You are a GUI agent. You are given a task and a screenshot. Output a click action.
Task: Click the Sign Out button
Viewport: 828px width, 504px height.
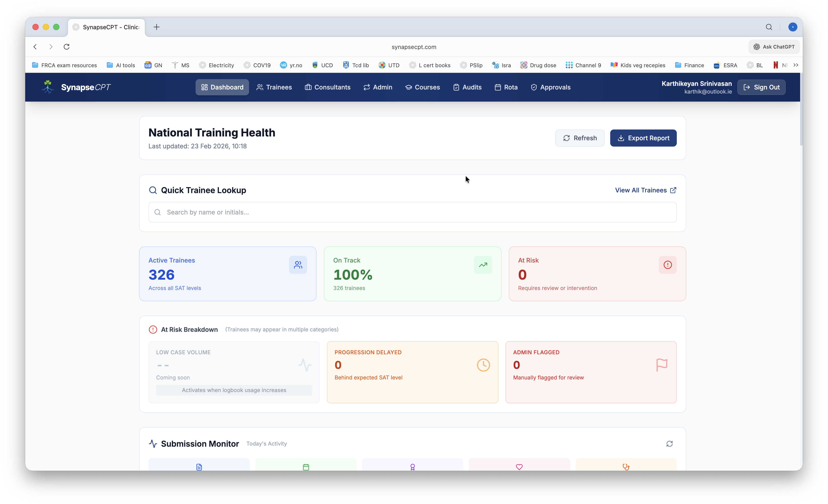761,87
